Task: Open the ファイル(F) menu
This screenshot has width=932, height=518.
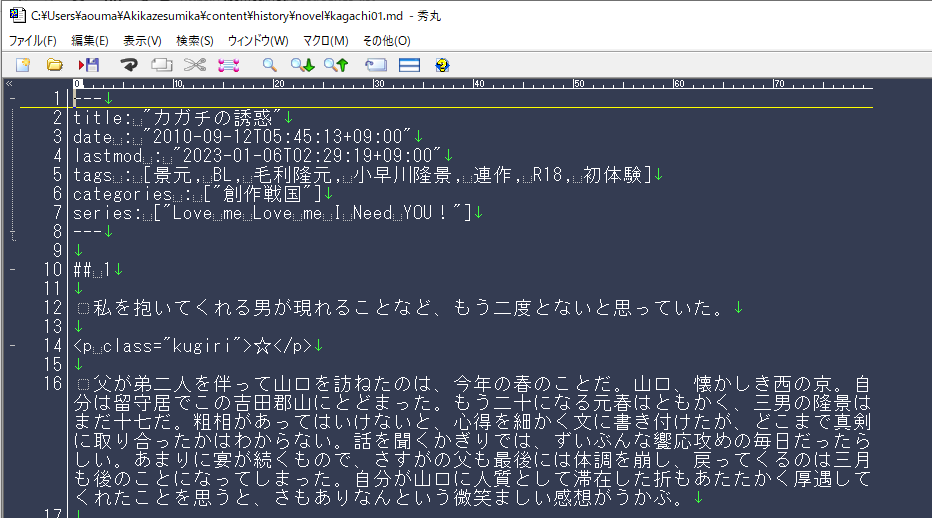Action: 33,41
